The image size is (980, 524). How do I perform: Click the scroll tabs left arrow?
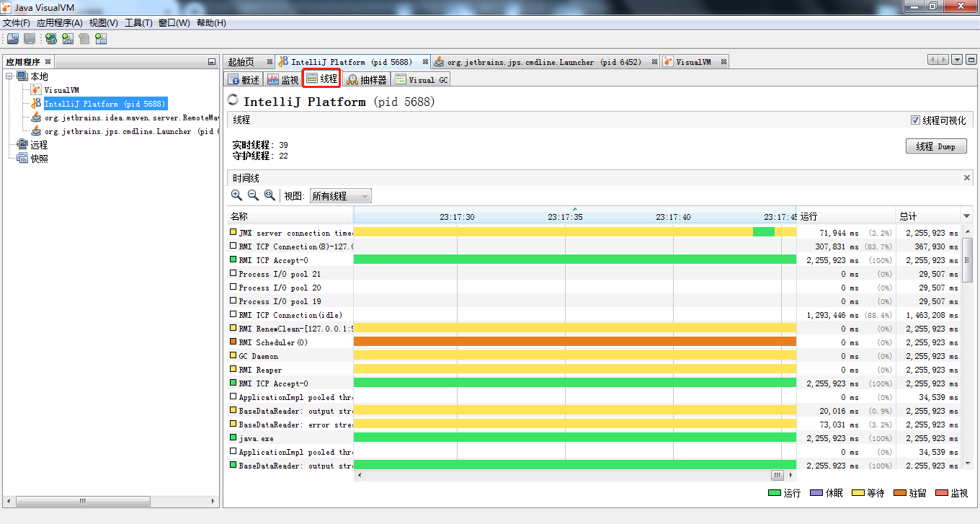click(x=933, y=60)
